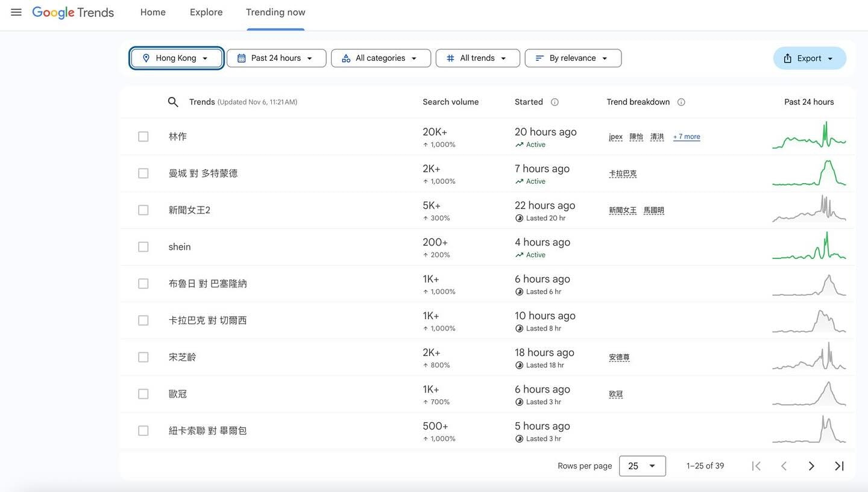Image resolution: width=868 pixels, height=492 pixels.
Task: Check the box for the 林作 trend
Action: (143, 137)
